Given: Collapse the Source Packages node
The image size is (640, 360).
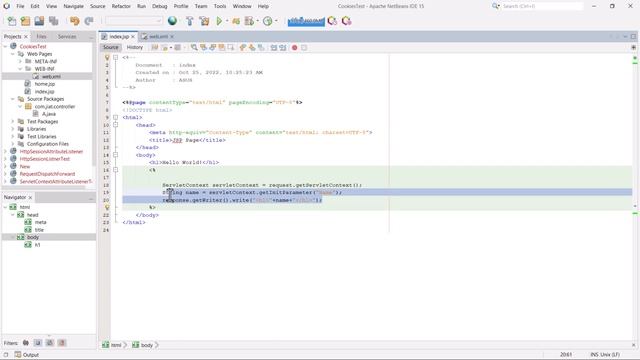Looking at the screenshot, I should pyautogui.click(x=13, y=99).
